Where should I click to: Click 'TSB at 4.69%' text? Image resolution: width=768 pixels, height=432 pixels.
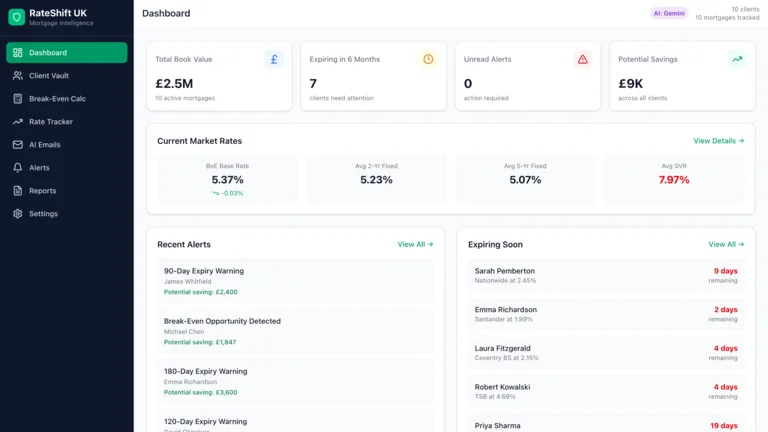coord(495,397)
